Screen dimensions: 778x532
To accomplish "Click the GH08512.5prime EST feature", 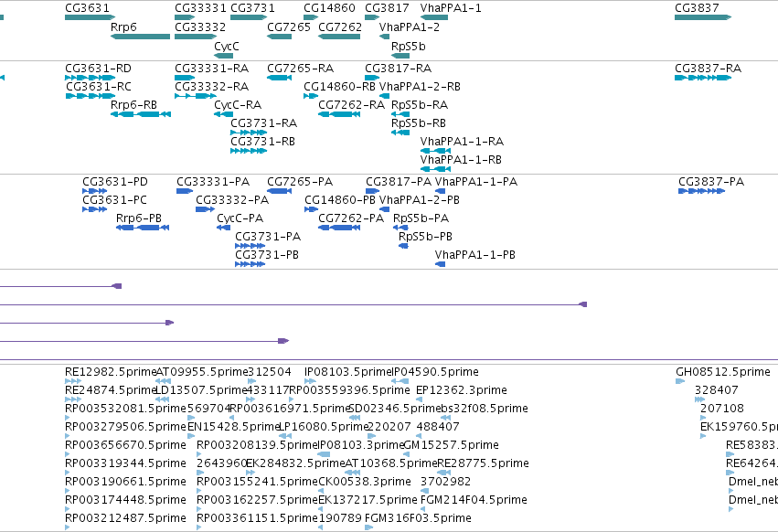I will click(x=680, y=381).
